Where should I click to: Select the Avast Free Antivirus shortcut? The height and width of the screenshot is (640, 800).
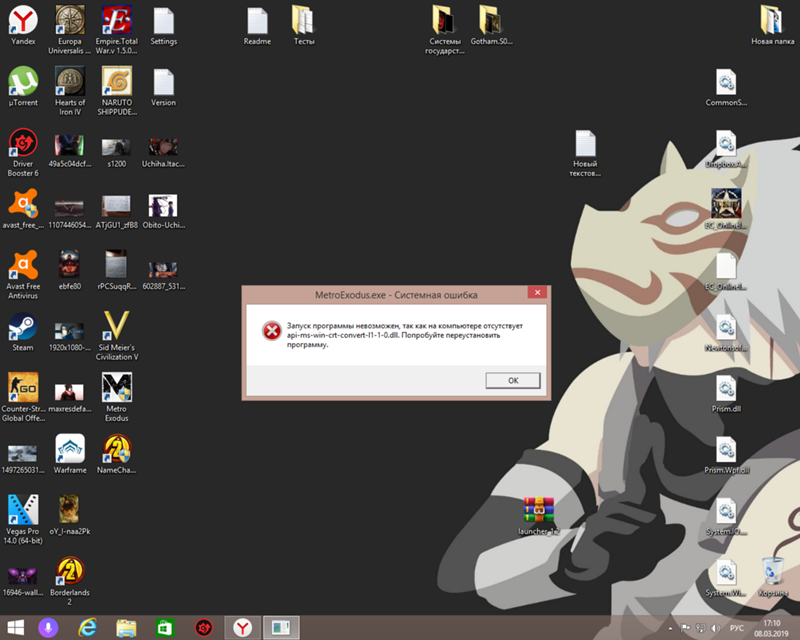[x=23, y=275]
